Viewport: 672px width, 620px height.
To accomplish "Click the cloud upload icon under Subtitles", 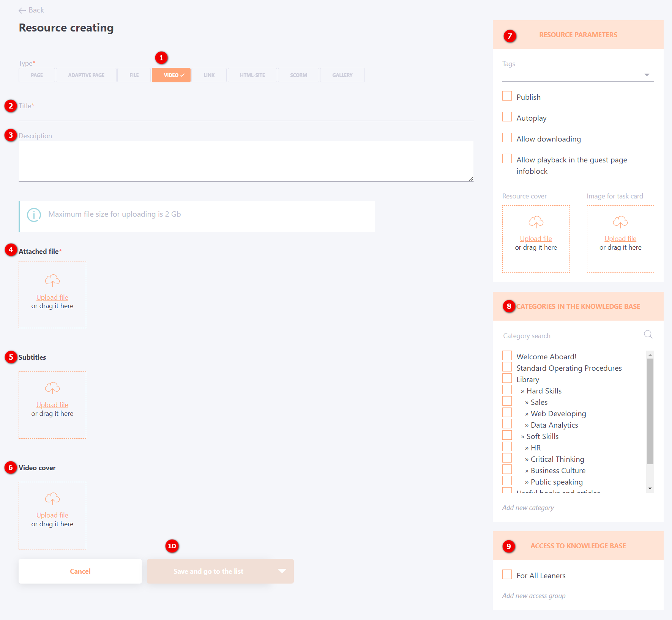I will 52,388.
